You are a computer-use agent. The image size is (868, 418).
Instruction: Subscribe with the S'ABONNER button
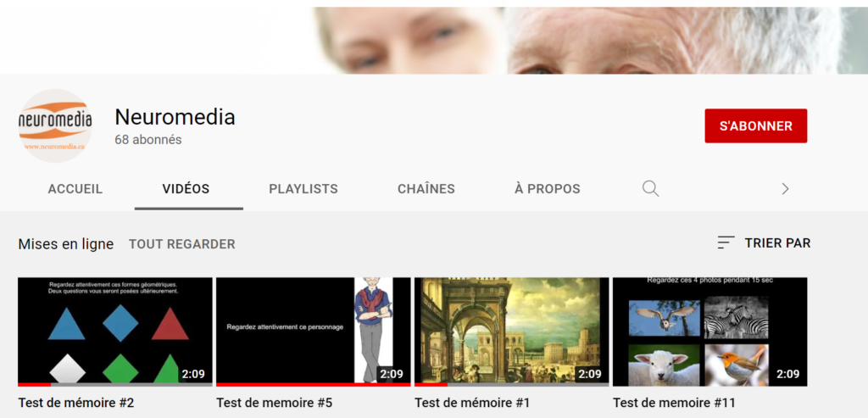(755, 125)
